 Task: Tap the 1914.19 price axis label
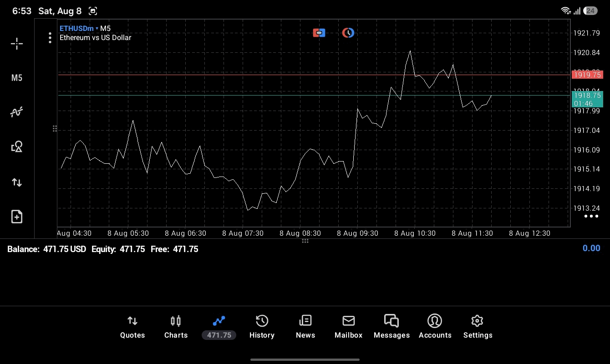(x=586, y=188)
